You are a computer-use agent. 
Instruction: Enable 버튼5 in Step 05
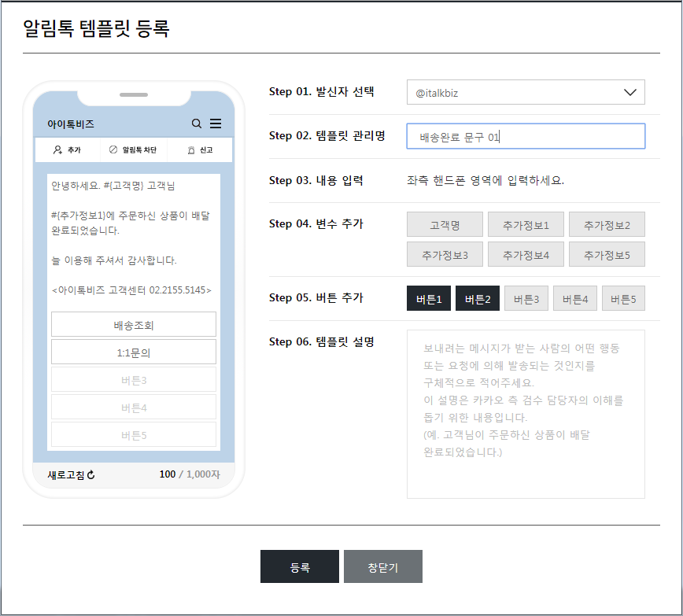(623, 298)
